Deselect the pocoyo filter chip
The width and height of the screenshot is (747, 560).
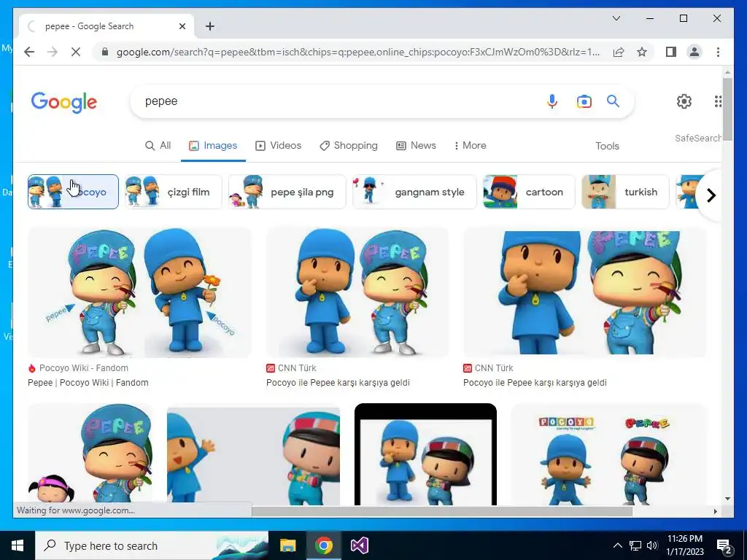(x=73, y=192)
